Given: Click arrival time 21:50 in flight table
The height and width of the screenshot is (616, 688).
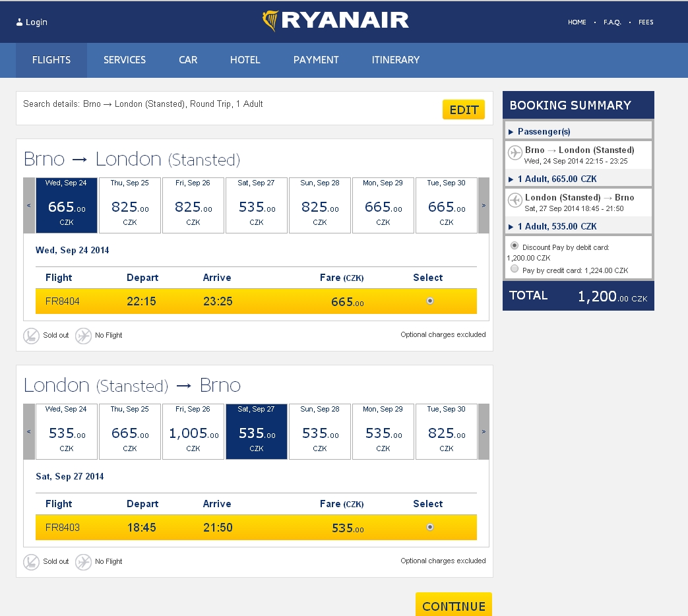Looking at the screenshot, I should click(218, 528).
